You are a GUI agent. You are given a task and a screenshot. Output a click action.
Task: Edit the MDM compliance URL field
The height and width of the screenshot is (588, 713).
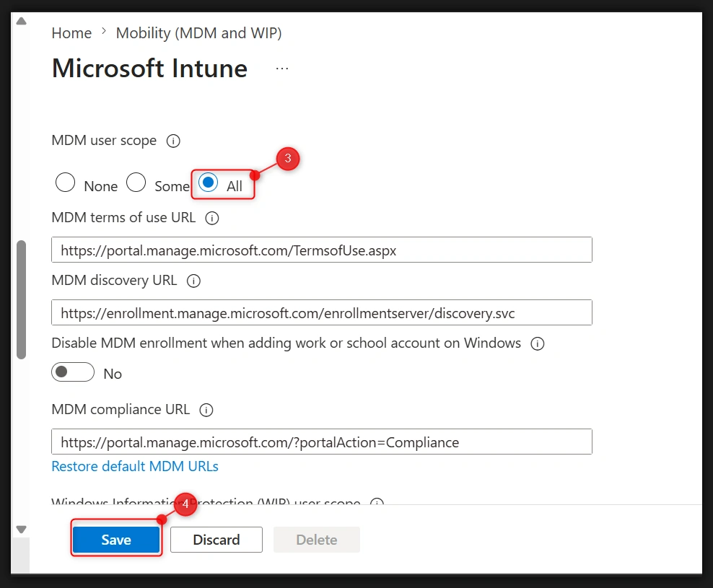pyautogui.click(x=321, y=442)
